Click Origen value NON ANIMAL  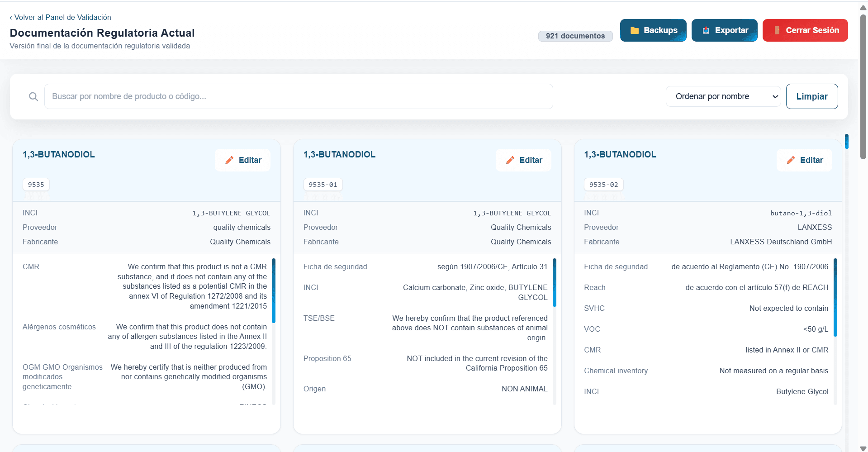tap(525, 389)
